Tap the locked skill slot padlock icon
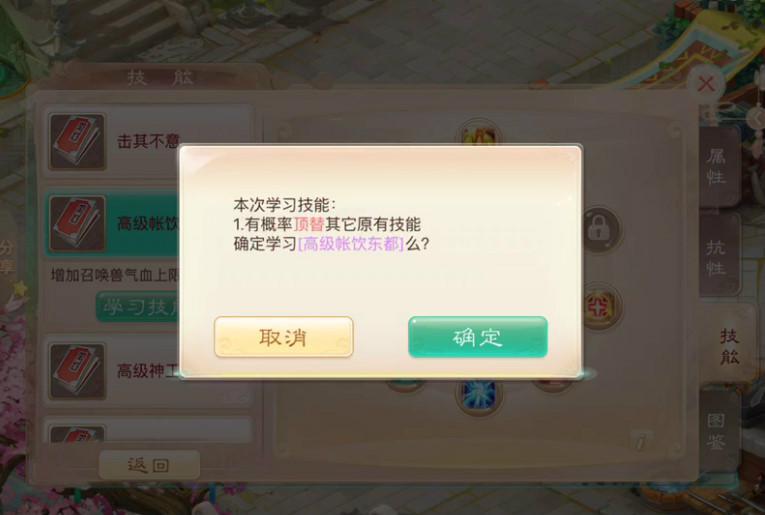Screen dimensions: 765x515 click(x=600, y=229)
